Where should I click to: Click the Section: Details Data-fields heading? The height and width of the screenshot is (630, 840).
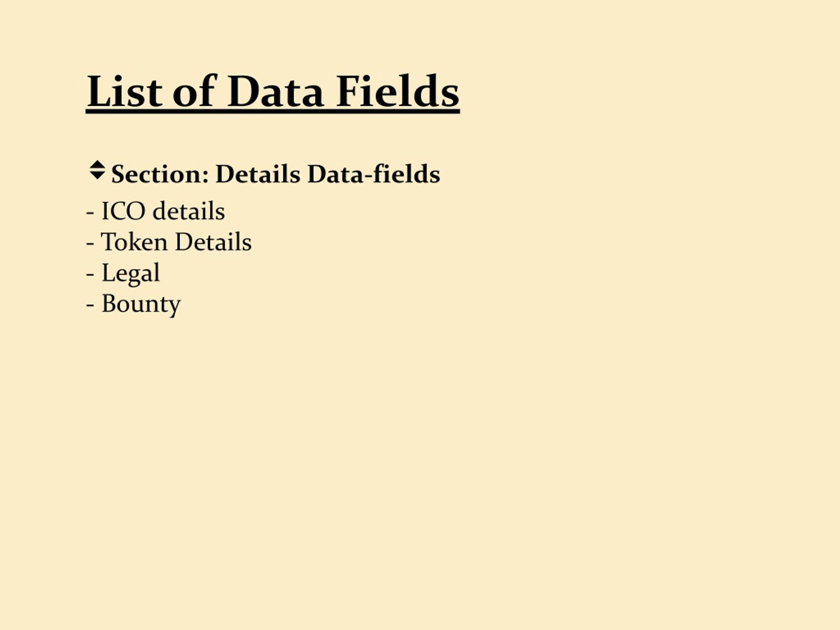point(275,174)
